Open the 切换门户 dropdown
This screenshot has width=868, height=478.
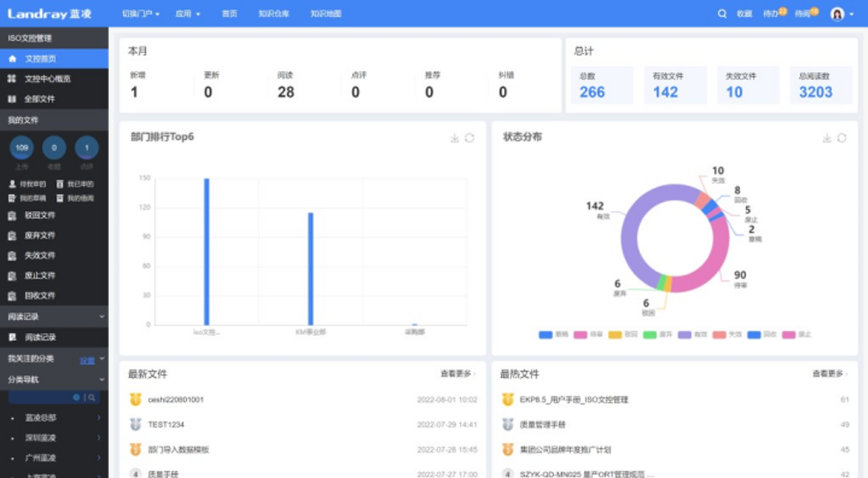coord(141,13)
